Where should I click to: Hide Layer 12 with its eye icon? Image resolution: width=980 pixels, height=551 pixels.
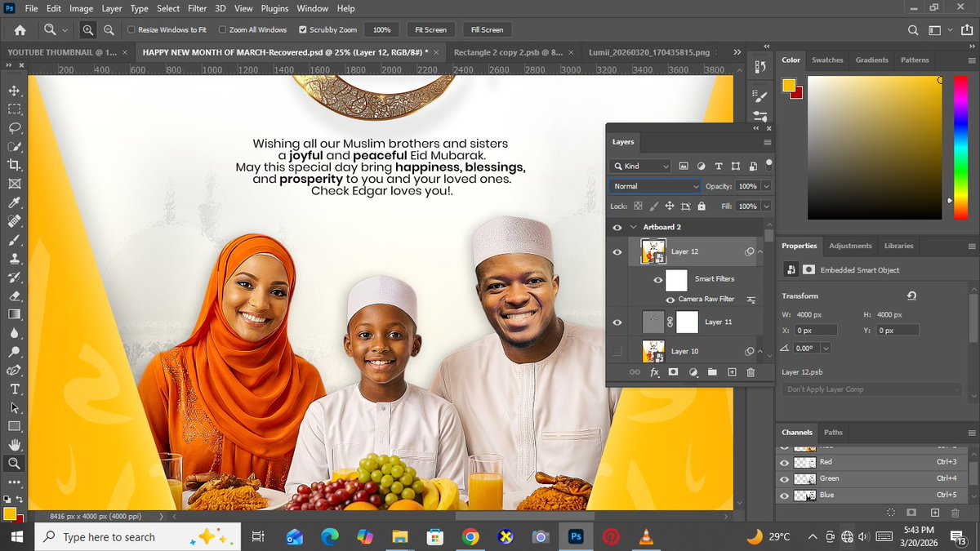617,252
